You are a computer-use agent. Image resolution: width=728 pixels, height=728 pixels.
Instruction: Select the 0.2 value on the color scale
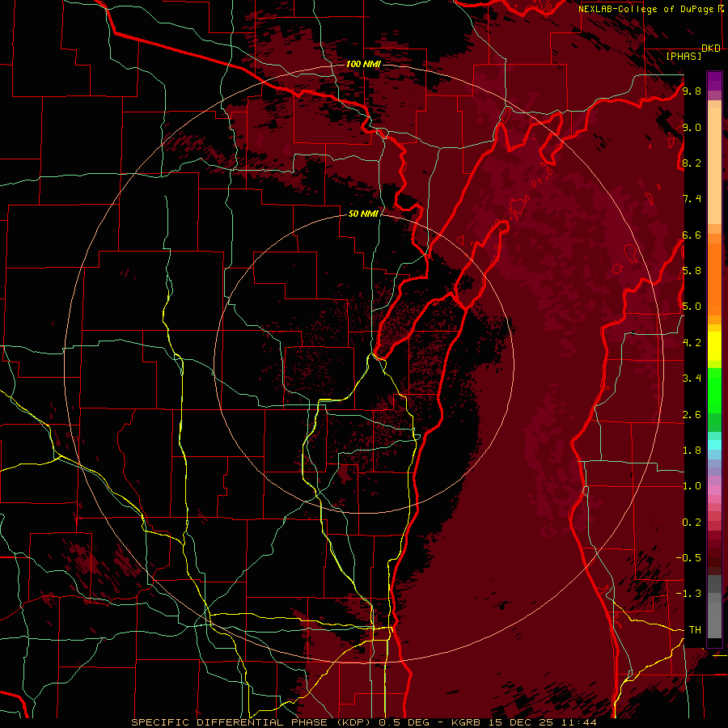[692, 523]
